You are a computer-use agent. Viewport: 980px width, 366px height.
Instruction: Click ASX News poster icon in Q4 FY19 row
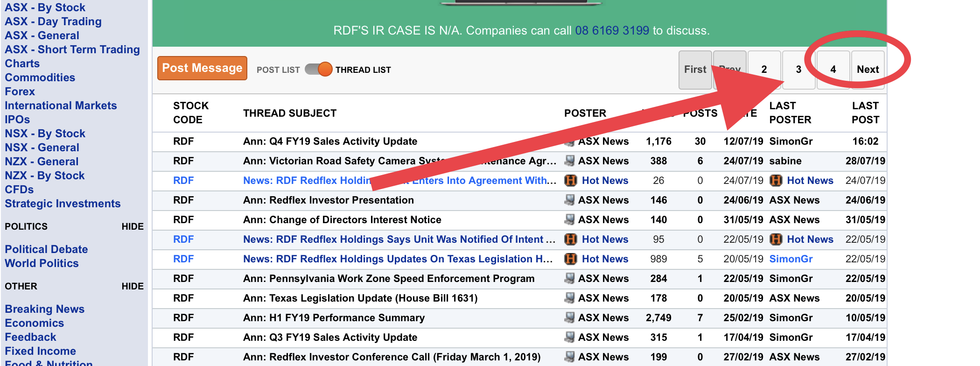[569, 141]
